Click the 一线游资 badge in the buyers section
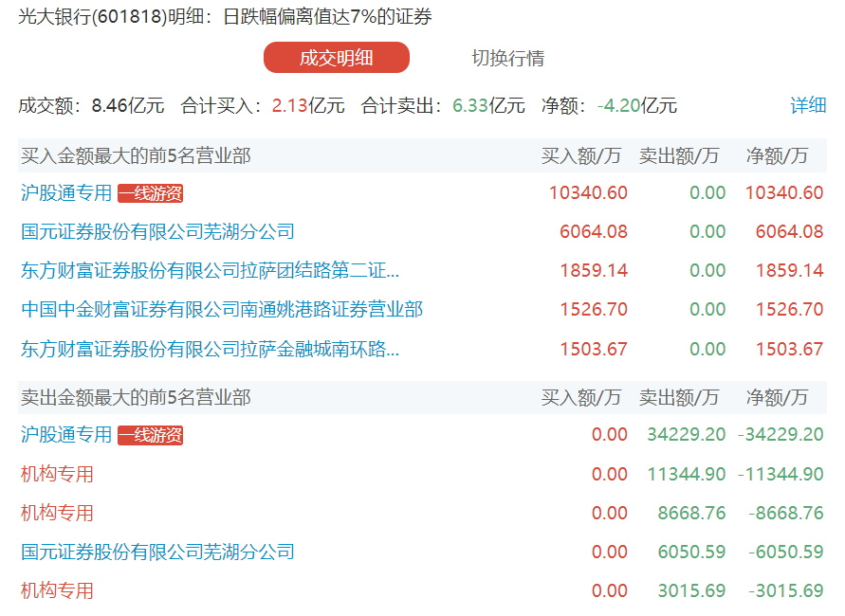This screenshot has height=616, width=845. (x=150, y=193)
